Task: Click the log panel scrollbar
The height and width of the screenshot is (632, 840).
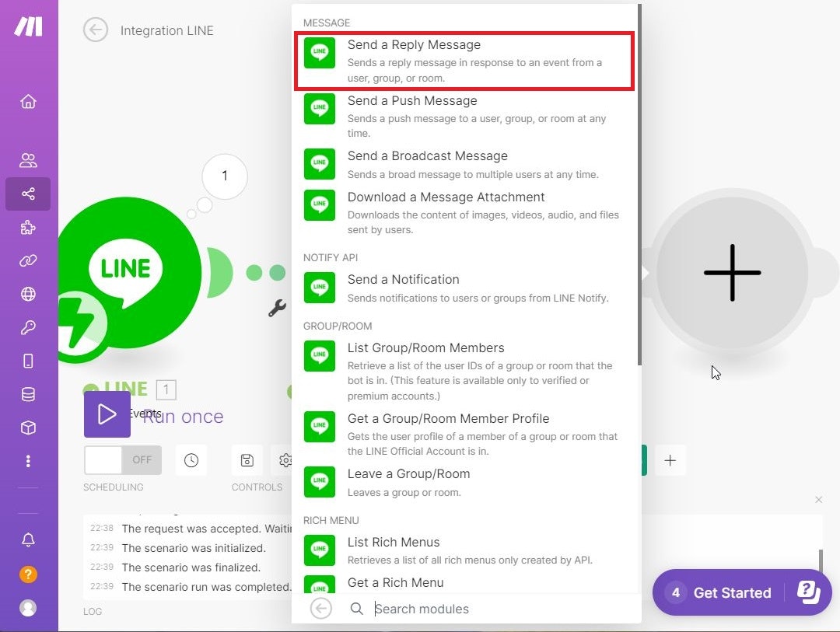Action: (x=821, y=560)
